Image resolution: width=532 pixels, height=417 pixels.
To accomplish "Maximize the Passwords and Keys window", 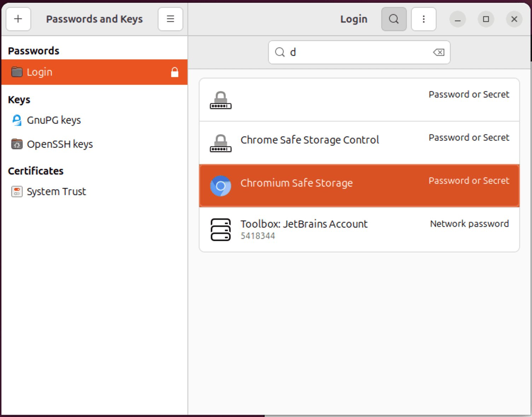I will 486,19.
